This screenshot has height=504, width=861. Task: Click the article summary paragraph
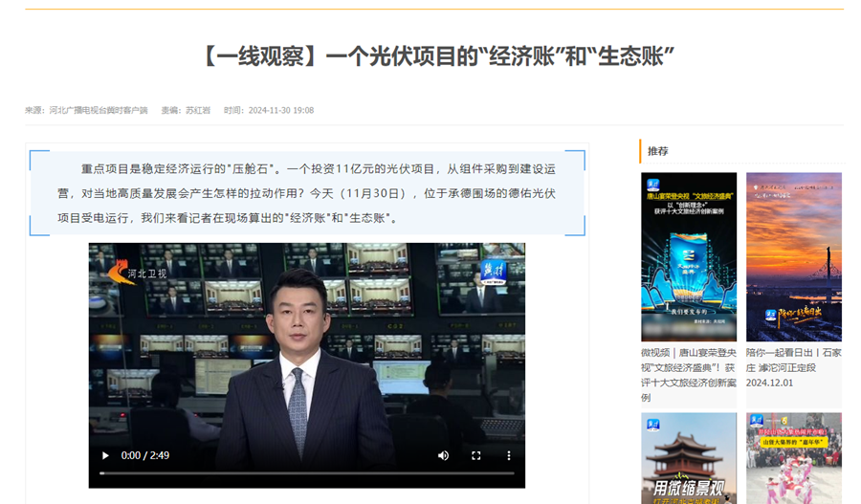click(306, 193)
